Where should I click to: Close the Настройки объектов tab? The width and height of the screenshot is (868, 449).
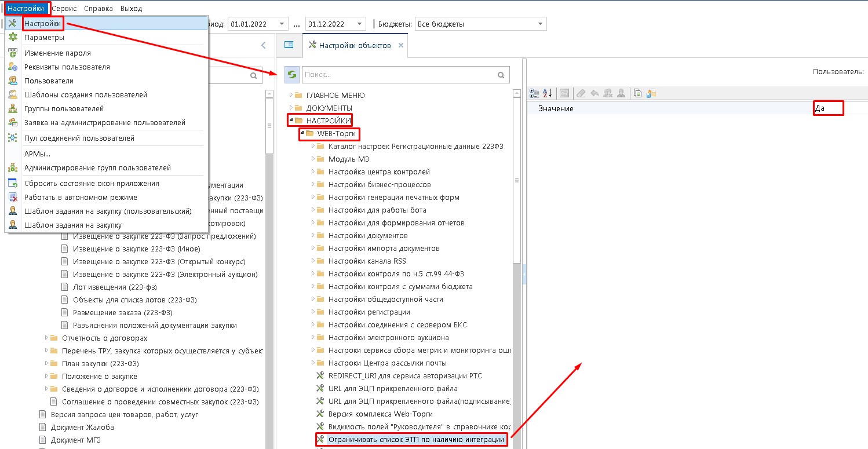(x=401, y=45)
